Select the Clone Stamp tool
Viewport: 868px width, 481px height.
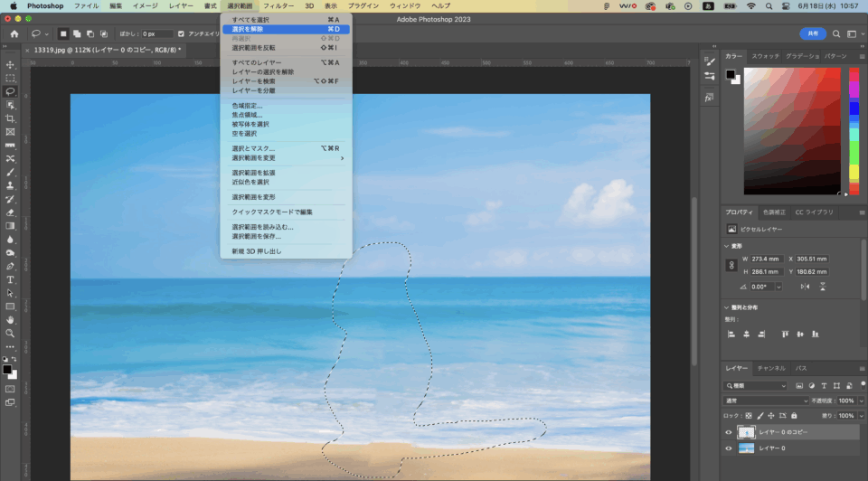[x=10, y=185]
